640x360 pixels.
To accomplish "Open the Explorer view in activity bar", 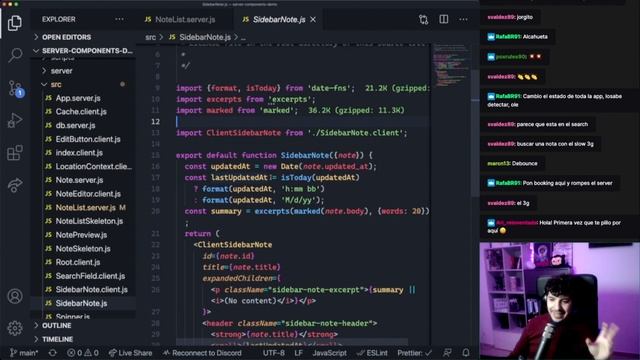I will point(15,22).
